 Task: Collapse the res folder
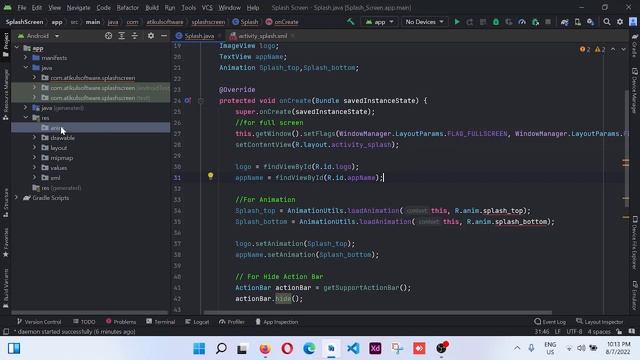(x=26, y=118)
